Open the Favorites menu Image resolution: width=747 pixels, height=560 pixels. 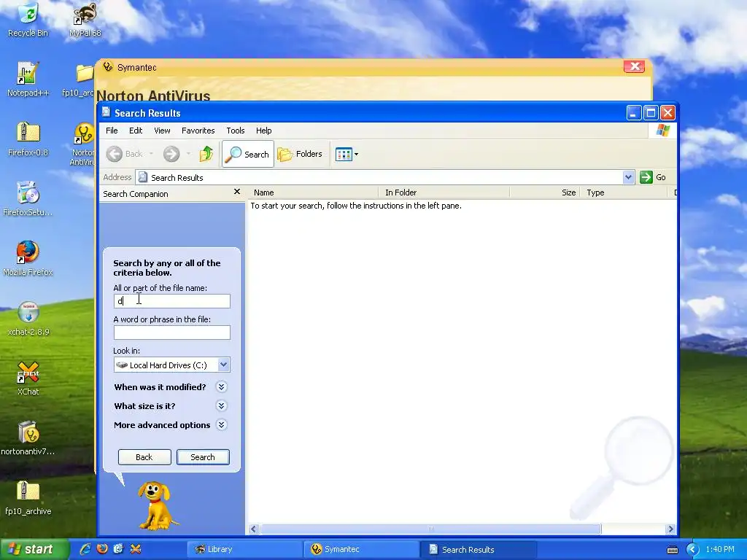coord(198,131)
